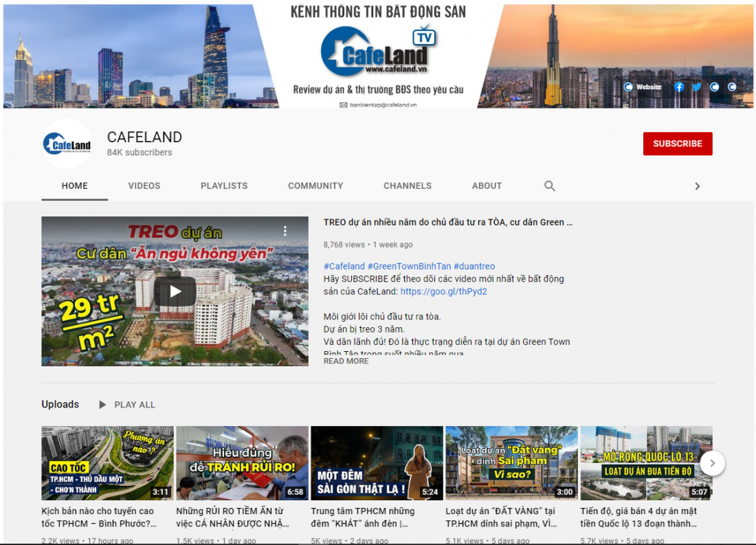
Task: Open the Uploads section heading
Action: [x=60, y=404]
